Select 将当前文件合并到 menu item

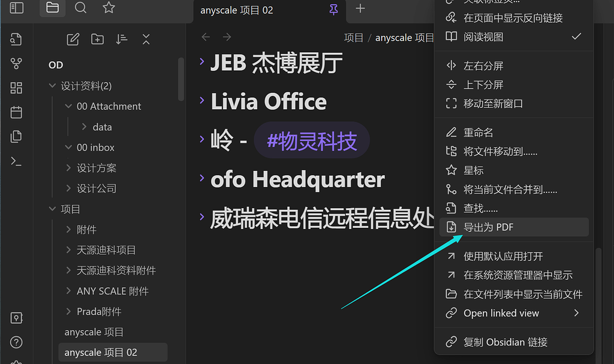click(x=514, y=189)
